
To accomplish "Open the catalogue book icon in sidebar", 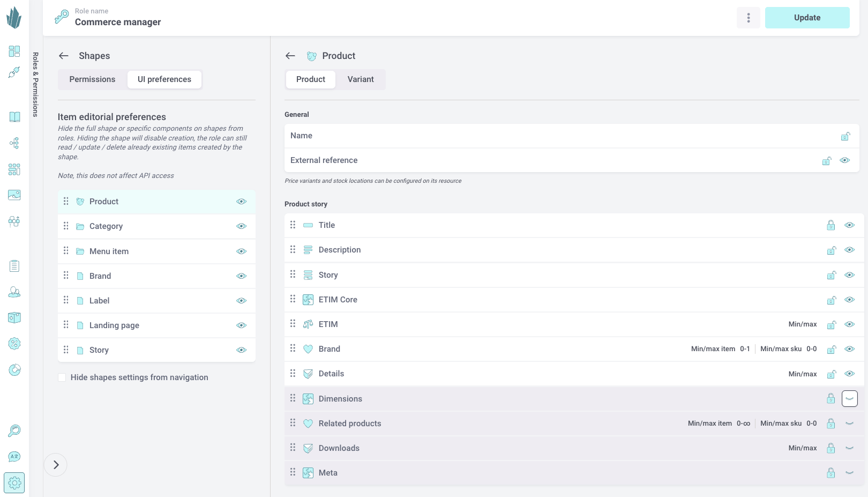I will [x=14, y=117].
